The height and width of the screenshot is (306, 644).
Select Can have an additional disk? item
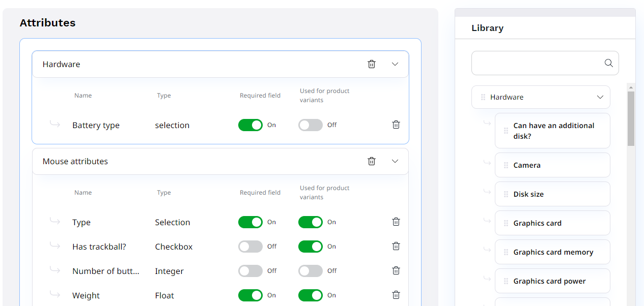(552, 131)
